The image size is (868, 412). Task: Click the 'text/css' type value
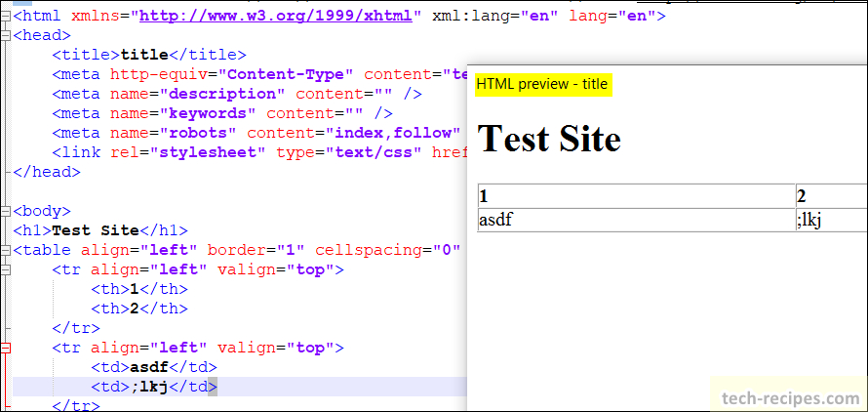pyautogui.click(x=375, y=152)
